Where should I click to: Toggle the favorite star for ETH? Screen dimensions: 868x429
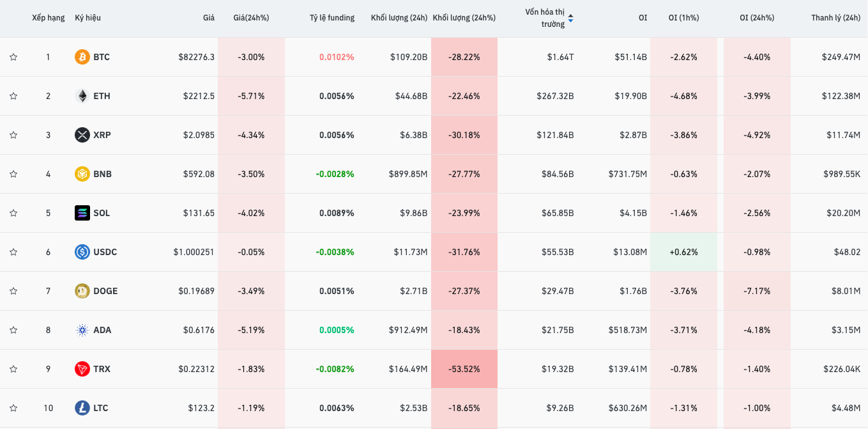pos(13,96)
